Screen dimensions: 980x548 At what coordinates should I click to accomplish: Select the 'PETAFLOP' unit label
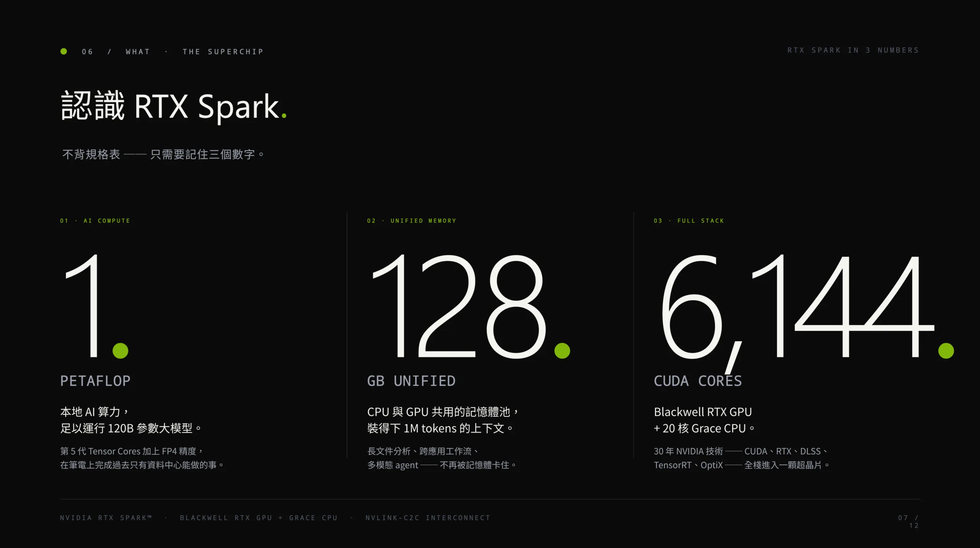point(95,381)
